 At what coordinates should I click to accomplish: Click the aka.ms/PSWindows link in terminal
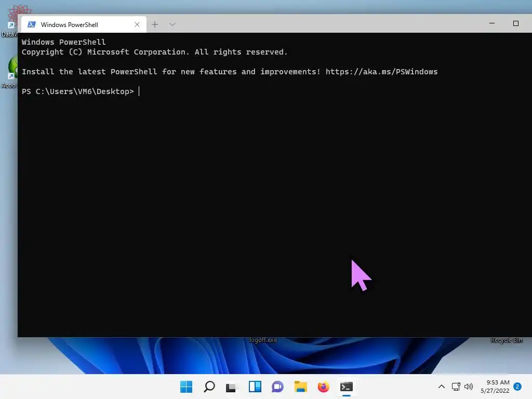click(x=381, y=72)
